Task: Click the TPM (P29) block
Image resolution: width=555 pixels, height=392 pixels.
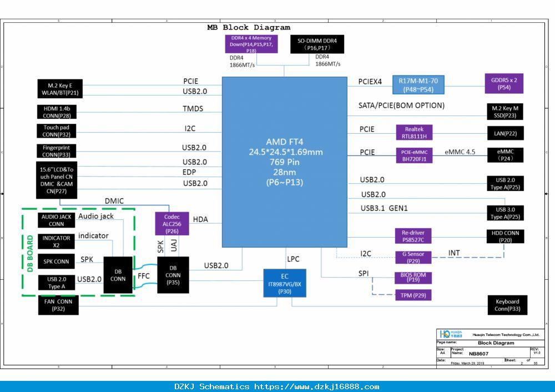Action: (413, 295)
